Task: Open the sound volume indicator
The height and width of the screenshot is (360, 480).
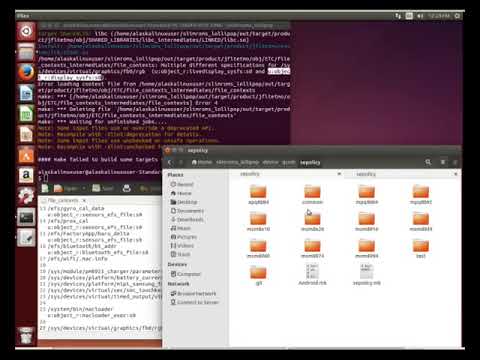Action: coord(420,16)
